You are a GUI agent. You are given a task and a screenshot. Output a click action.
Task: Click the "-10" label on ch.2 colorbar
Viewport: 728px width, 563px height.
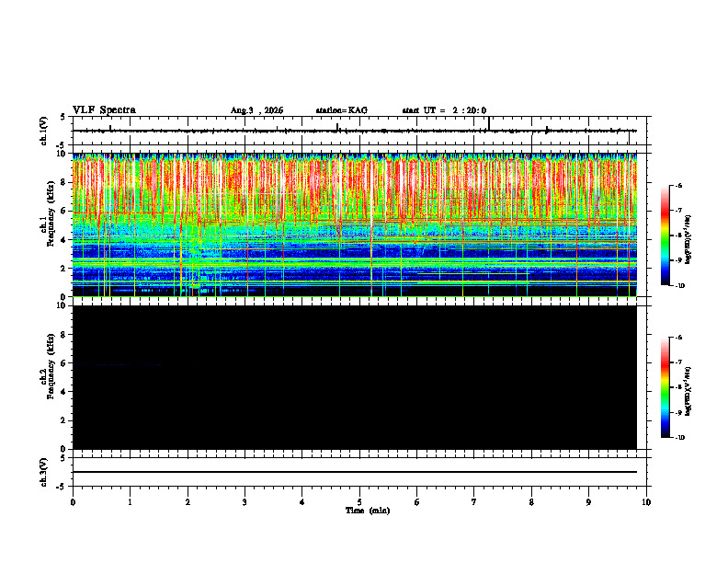point(679,438)
